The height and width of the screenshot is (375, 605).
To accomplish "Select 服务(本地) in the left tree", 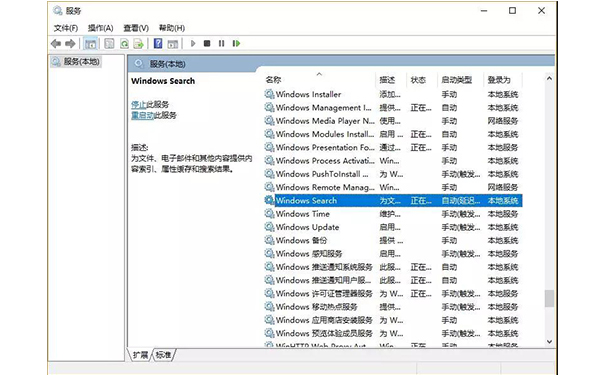I will tap(81, 62).
